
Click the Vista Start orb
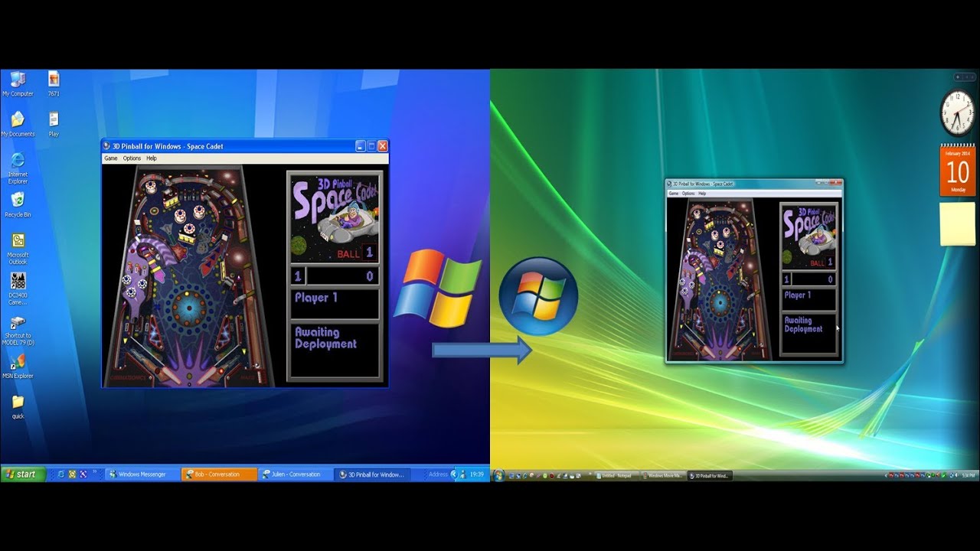[499, 476]
